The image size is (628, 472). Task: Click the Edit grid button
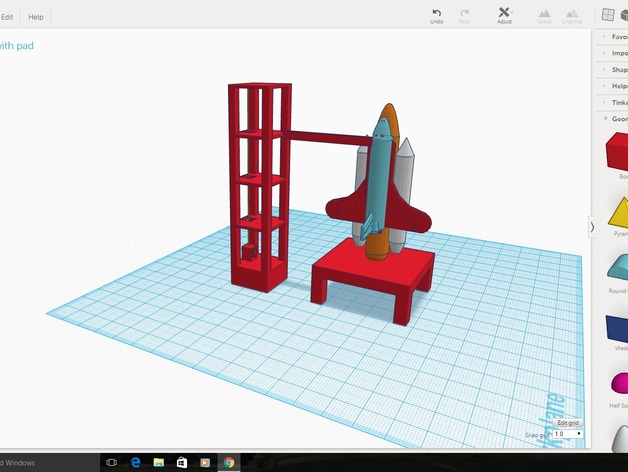[568, 423]
